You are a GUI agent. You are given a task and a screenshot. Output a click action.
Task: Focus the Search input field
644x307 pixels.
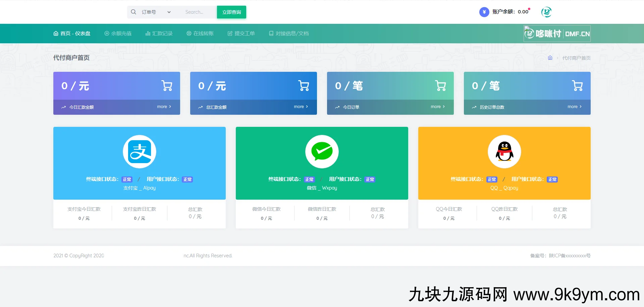tap(198, 12)
